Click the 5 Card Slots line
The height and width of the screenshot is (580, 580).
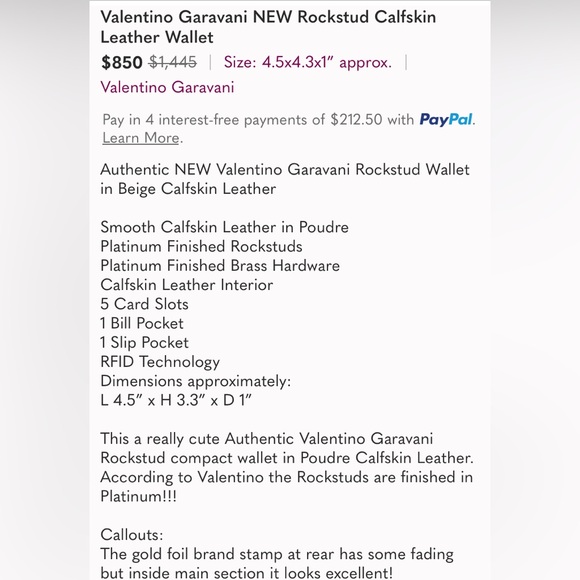tap(144, 304)
